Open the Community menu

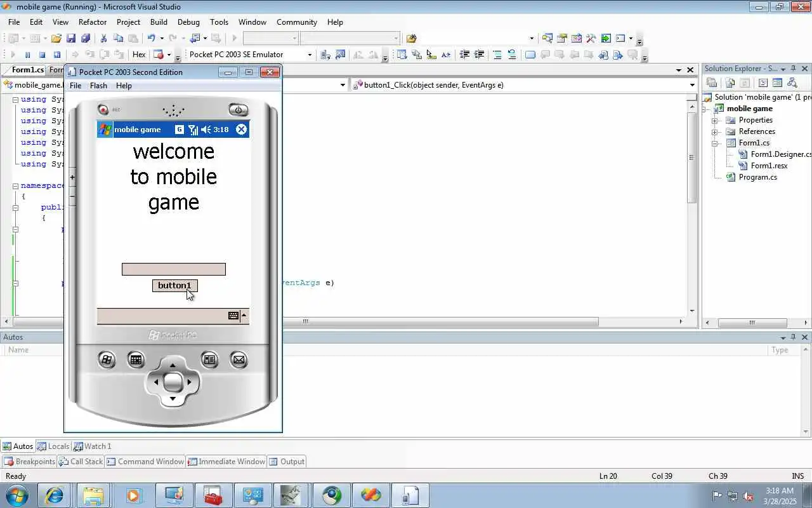click(297, 22)
